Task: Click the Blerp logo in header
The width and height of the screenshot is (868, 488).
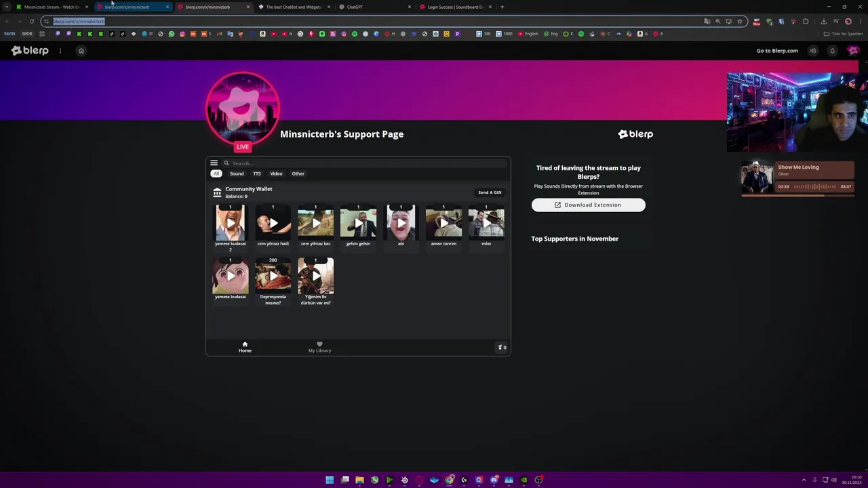Action: point(30,51)
